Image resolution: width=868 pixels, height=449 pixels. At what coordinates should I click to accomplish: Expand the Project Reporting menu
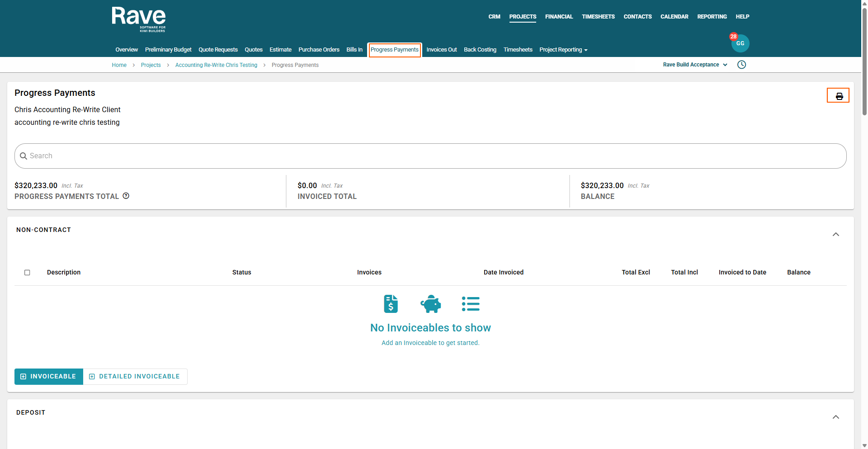[x=563, y=50]
